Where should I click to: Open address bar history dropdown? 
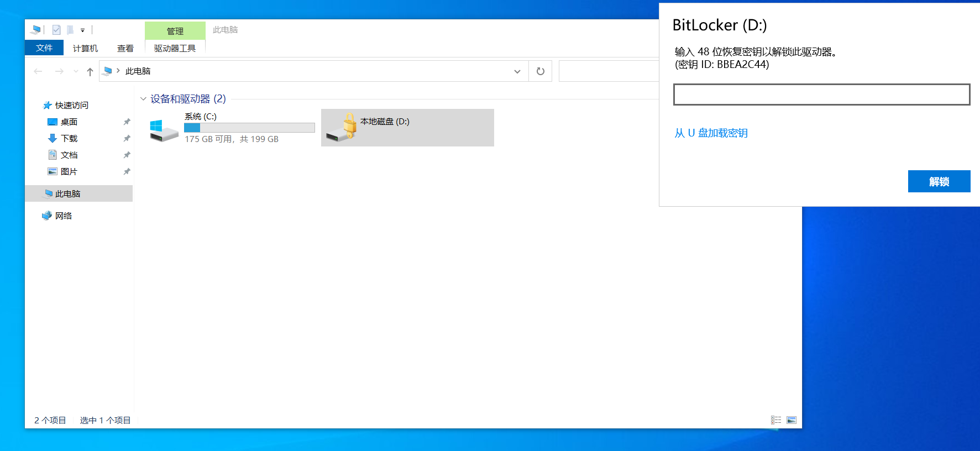coord(517,71)
